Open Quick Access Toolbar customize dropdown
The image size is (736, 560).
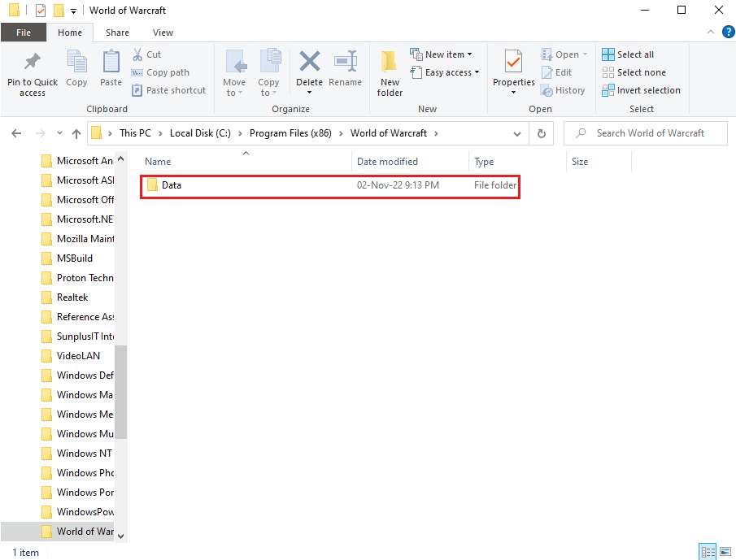[74, 11]
